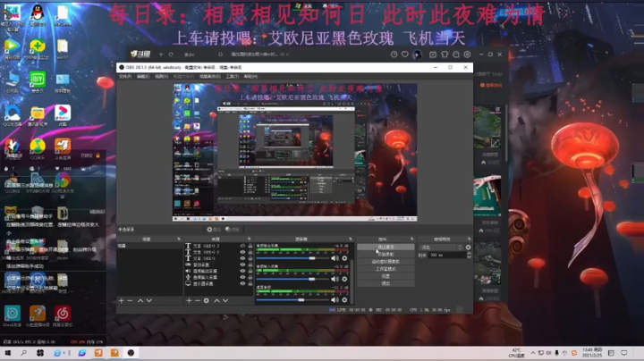Toggle visibility of audio output capture source
Screen dimensions: 644x361
point(242,271)
